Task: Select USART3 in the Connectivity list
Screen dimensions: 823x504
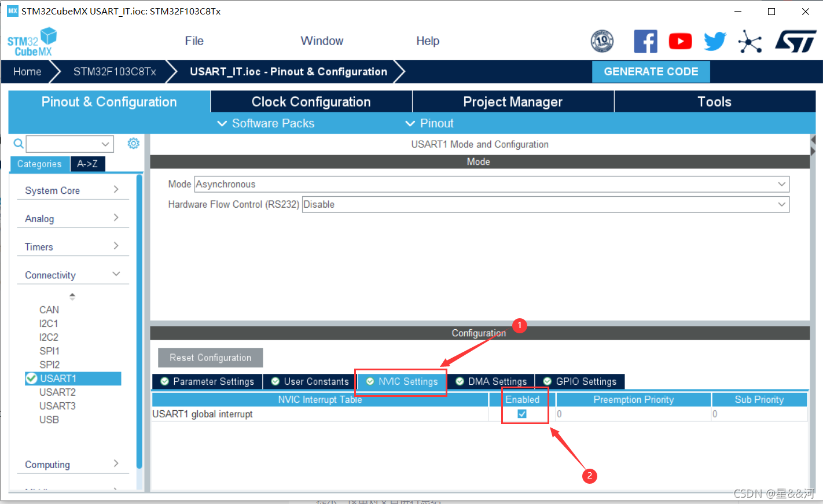Action: [57, 406]
